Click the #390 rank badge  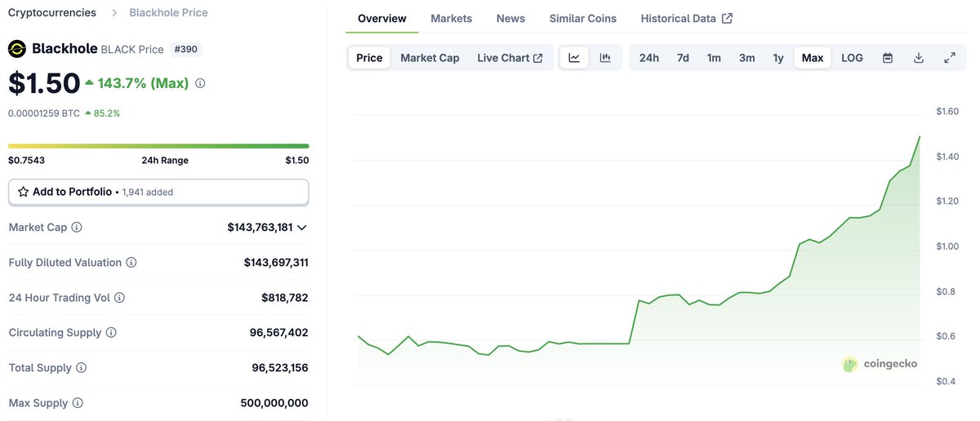187,49
